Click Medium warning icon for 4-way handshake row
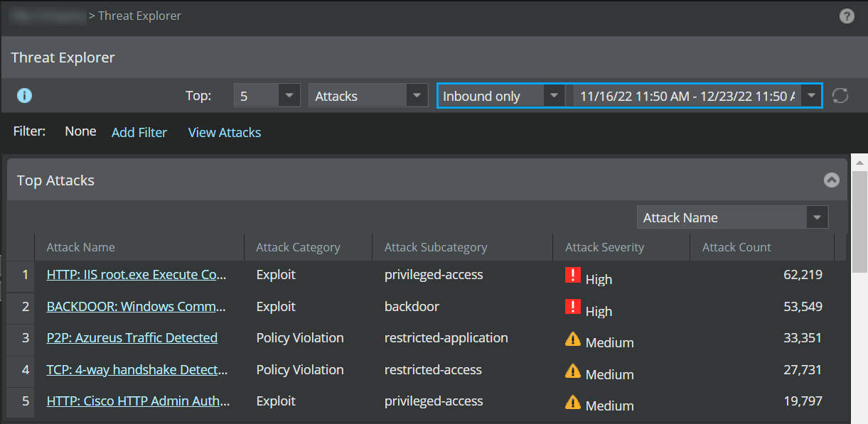The width and height of the screenshot is (868, 424). pos(573,370)
